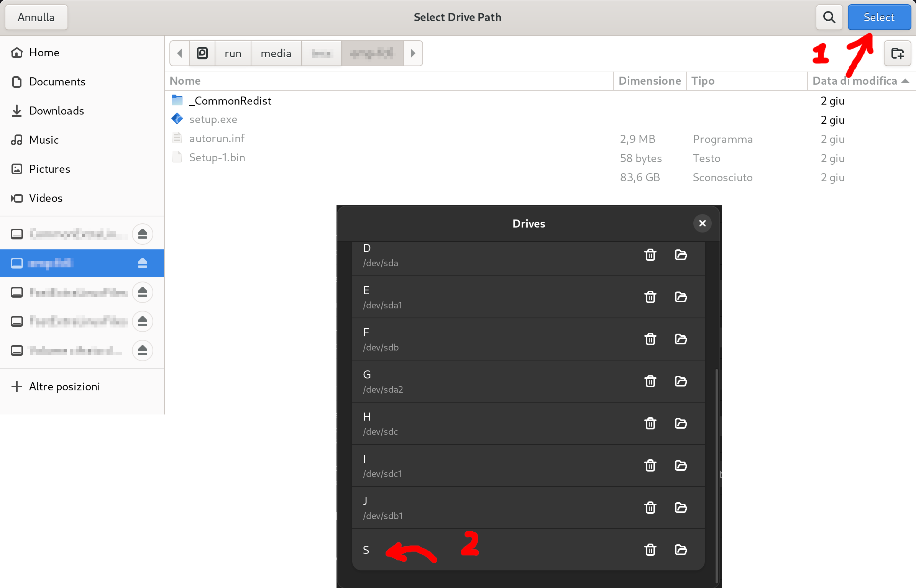
Task: Cancel the dialog with Annulla
Action: coord(36,17)
